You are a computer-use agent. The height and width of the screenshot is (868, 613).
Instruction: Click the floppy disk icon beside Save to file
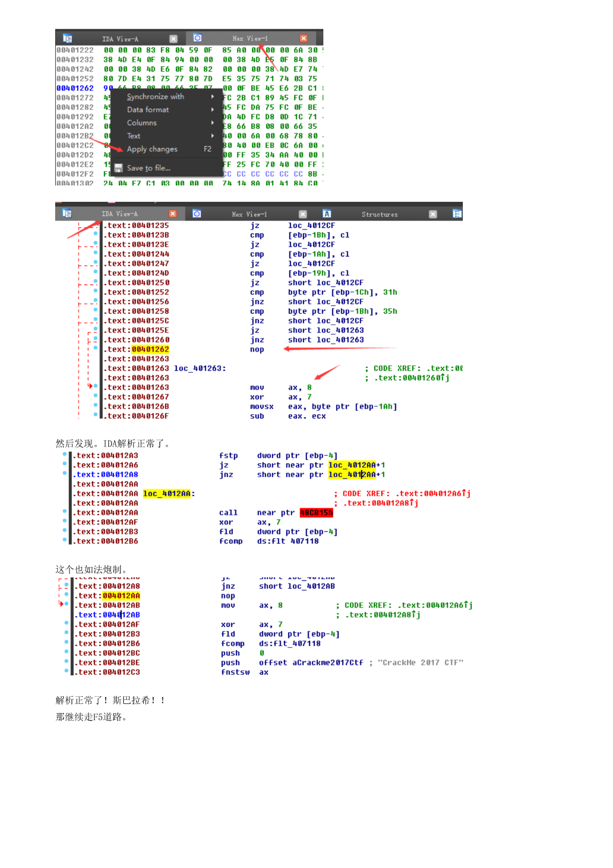click(119, 168)
